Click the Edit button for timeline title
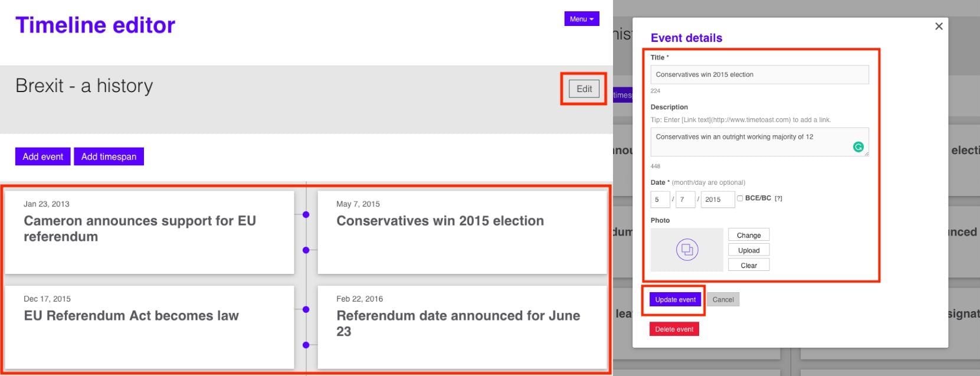Image resolution: width=980 pixels, height=376 pixels. [584, 89]
